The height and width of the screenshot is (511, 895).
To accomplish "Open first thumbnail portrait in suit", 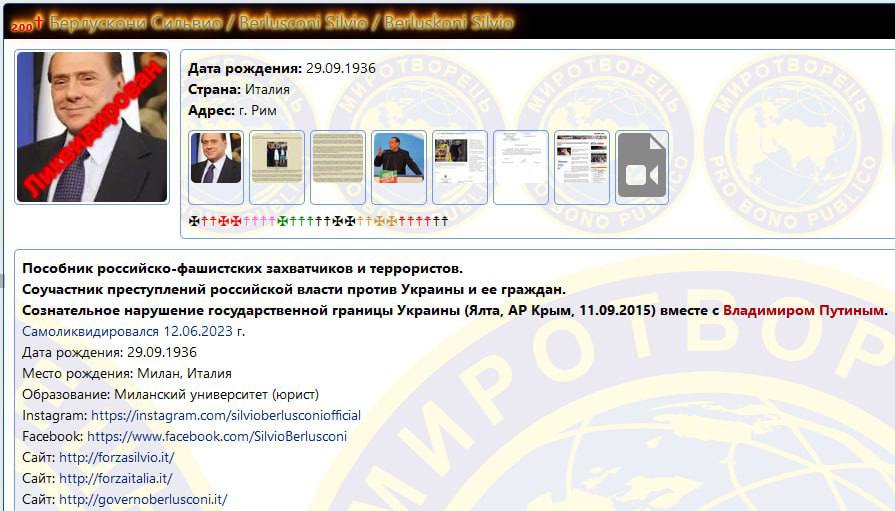I will (216, 167).
